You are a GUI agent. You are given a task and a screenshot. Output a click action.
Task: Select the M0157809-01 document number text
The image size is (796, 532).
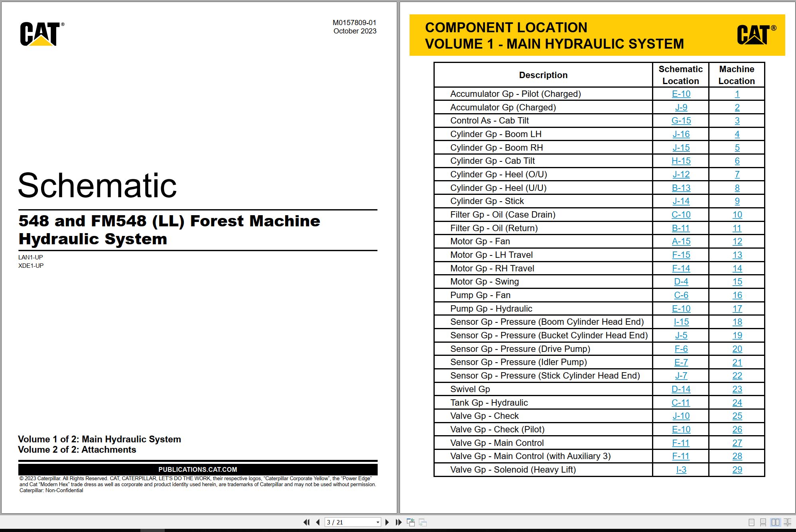pyautogui.click(x=354, y=23)
